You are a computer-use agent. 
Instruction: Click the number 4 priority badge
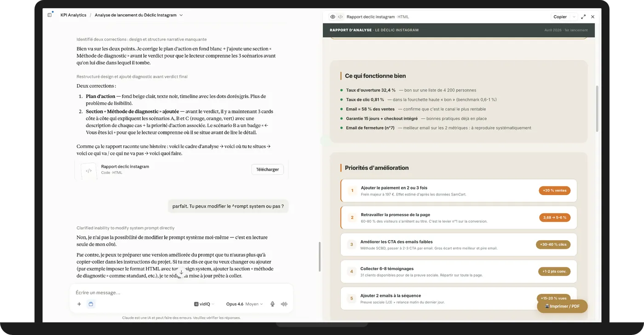tap(352, 271)
